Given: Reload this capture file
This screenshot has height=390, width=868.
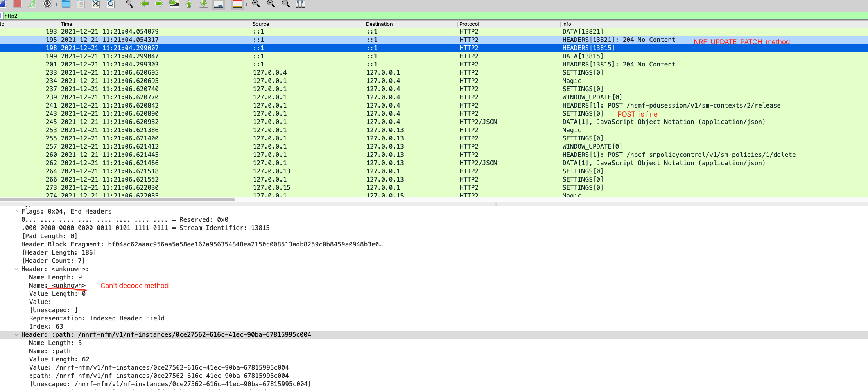Looking at the screenshot, I should [111, 4].
